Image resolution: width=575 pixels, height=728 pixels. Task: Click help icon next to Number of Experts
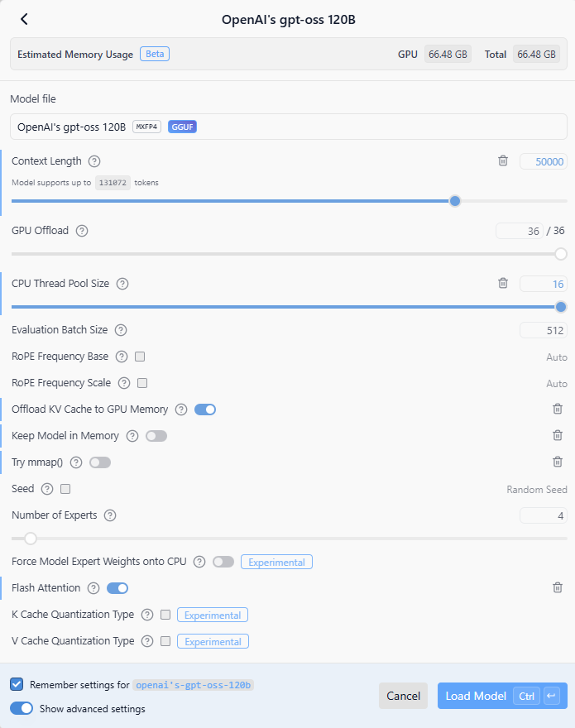coord(110,515)
